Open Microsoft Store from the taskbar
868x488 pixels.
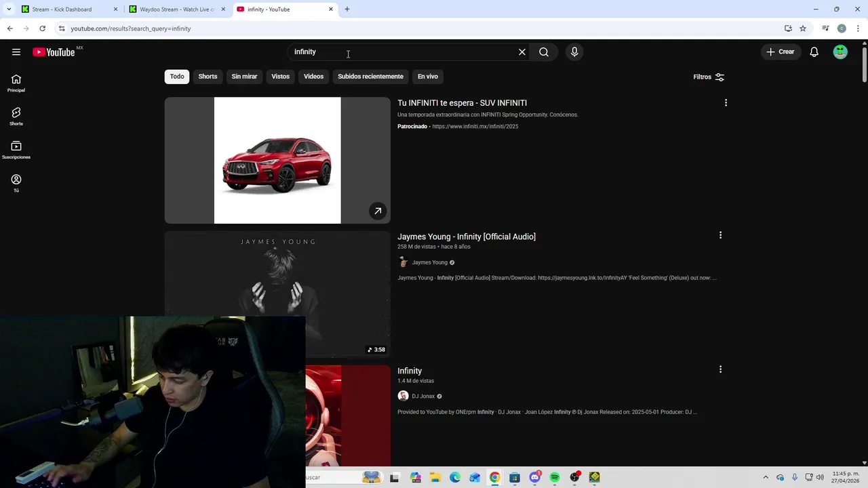point(515,477)
